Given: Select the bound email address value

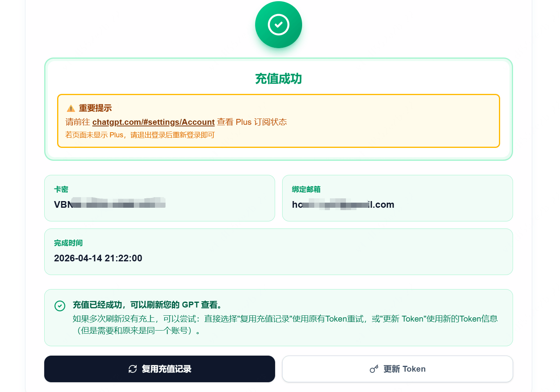Looking at the screenshot, I should (343, 205).
